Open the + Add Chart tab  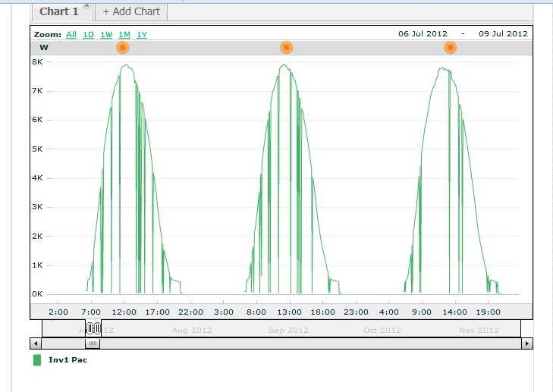click(x=132, y=11)
